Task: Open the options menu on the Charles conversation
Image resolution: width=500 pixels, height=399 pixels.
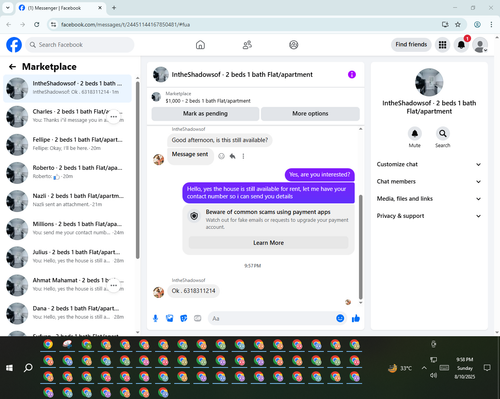Action: (114, 117)
